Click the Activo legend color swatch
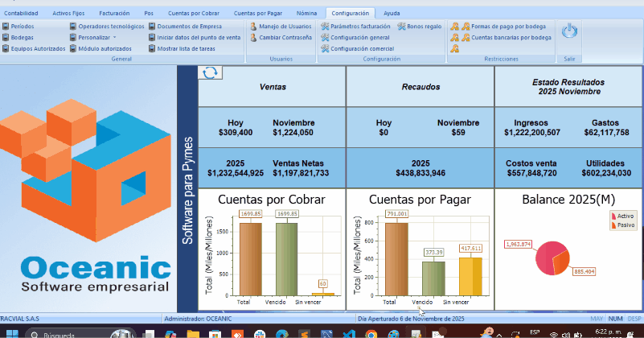 (613, 216)
